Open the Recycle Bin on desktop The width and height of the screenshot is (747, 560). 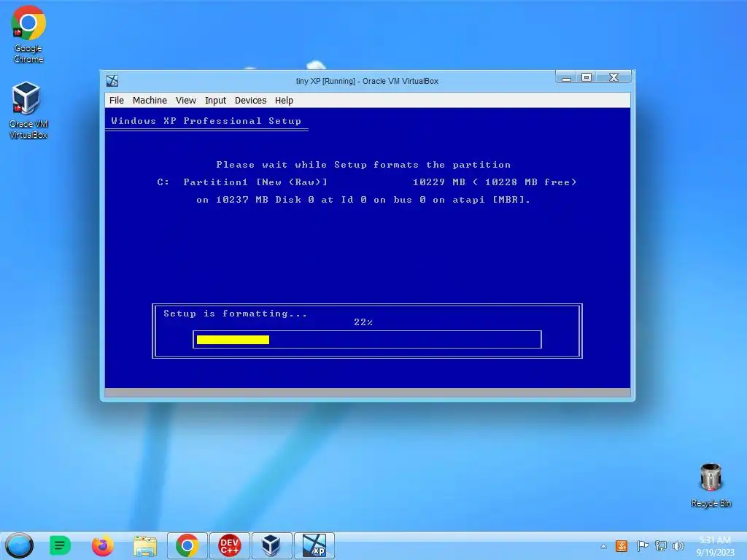click(711, 485)
